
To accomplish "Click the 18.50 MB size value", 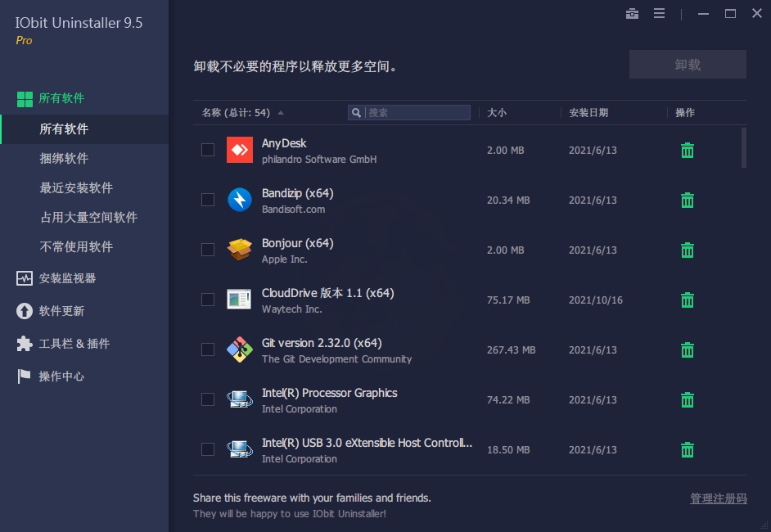I will point(508,450).
